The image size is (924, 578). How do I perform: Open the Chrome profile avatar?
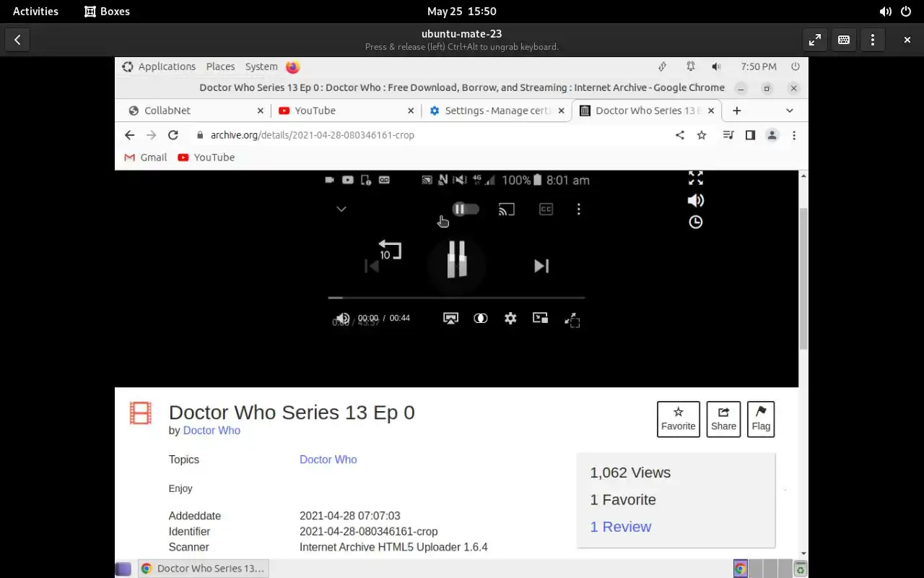tap(772, 135)
